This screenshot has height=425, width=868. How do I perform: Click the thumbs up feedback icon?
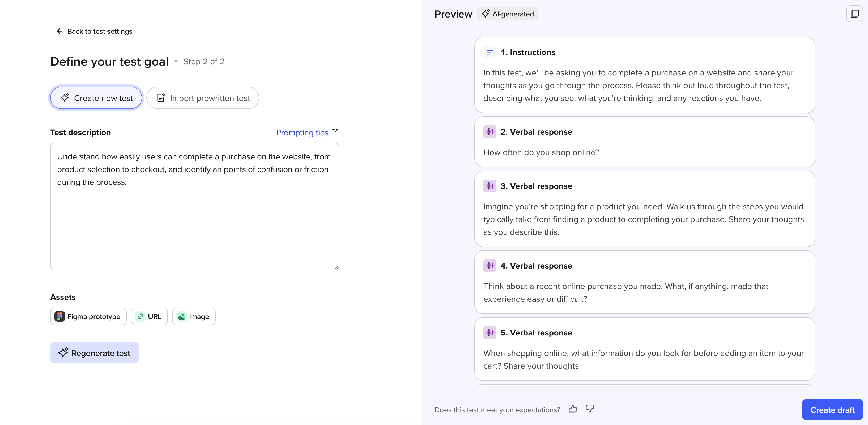pyautogui.click(x=573, y=409)
